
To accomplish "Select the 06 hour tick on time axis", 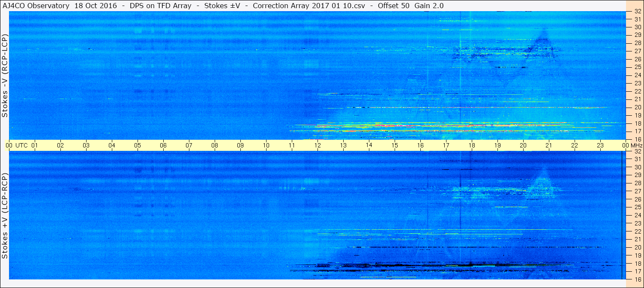I will tap(164, 145).
